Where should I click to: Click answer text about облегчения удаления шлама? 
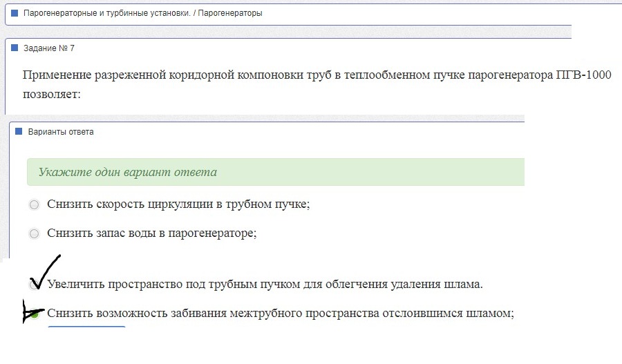click(265, 284)
